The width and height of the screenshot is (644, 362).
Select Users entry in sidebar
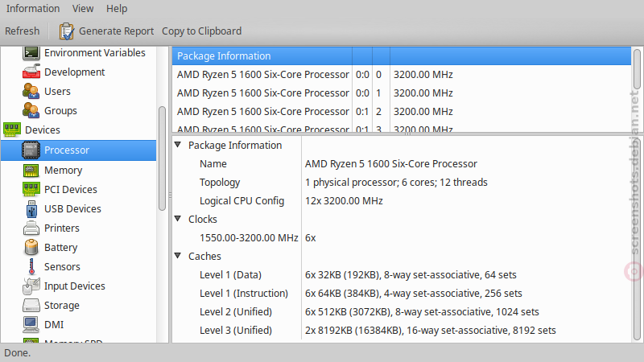pos(57,92)
